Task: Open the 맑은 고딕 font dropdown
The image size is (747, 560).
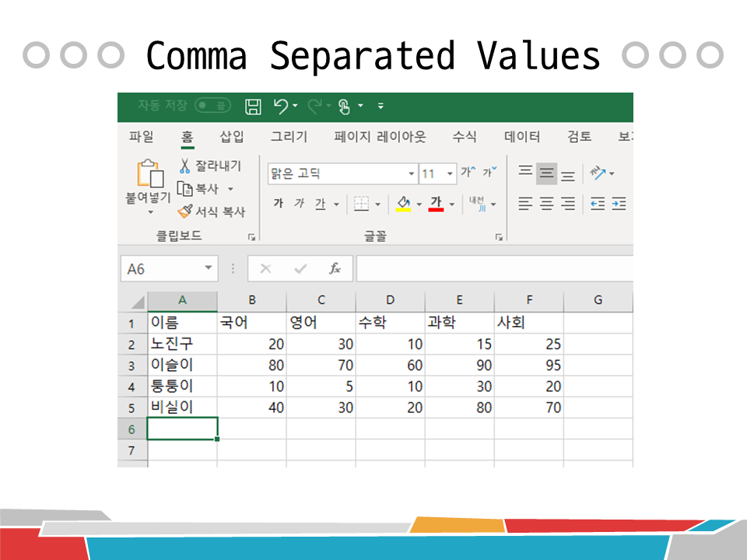Action: pyautogui.click(x=411, y=173)
